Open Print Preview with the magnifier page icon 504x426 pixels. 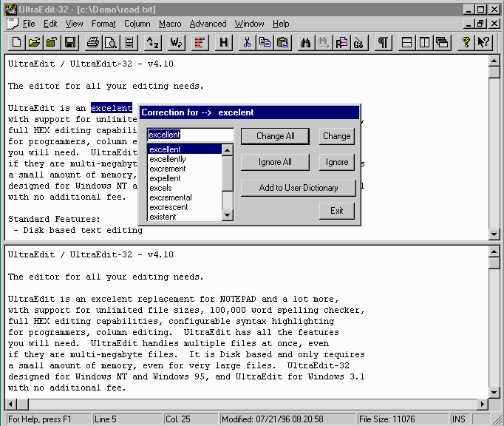[x=111, y=42]
